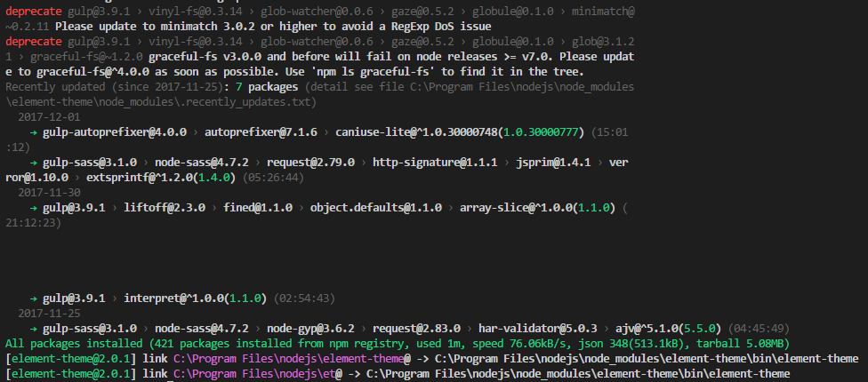This screenshot has width=868, height=382.
Task: Click the 'minimatch@' package at line end
Action: tap(603, 11)
